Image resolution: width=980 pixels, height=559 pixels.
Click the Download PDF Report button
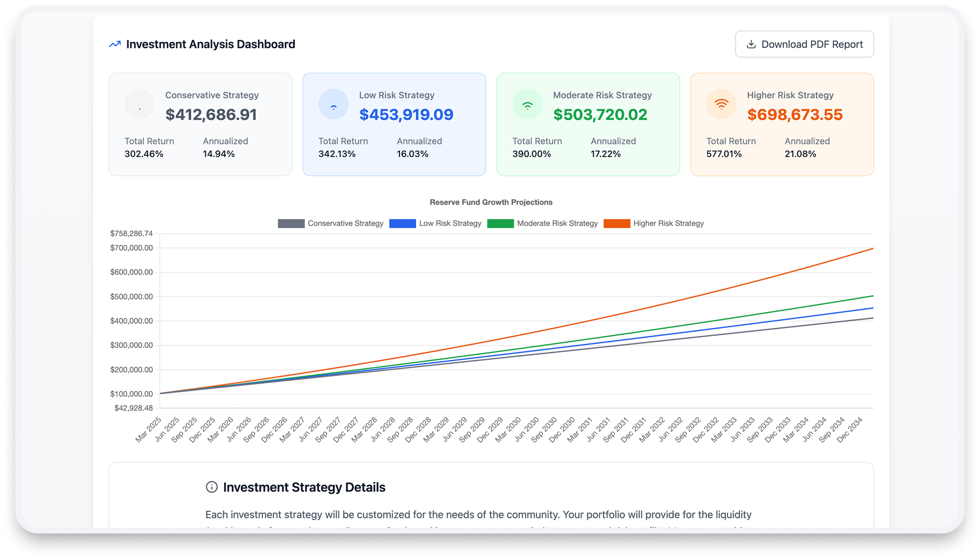(804, 44)
